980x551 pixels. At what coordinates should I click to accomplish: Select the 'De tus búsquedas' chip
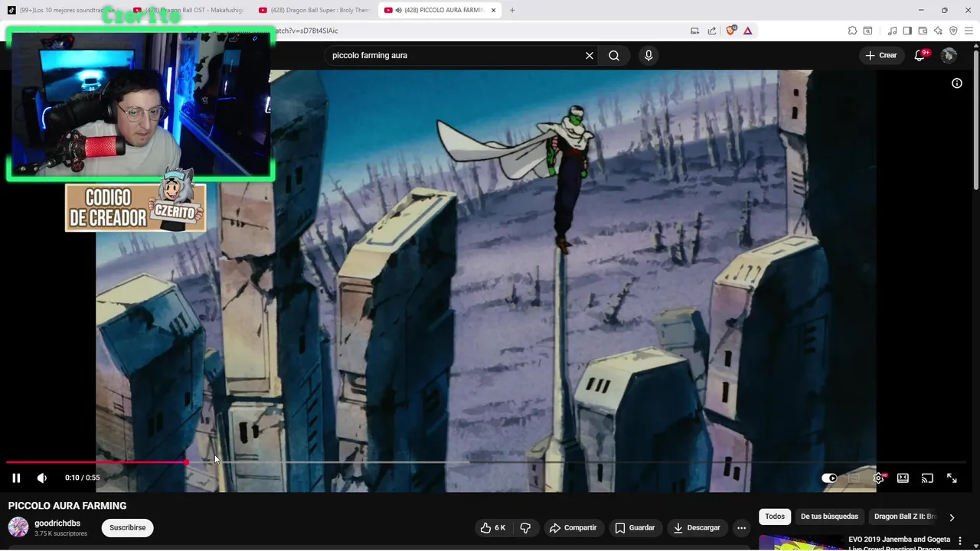829,517
